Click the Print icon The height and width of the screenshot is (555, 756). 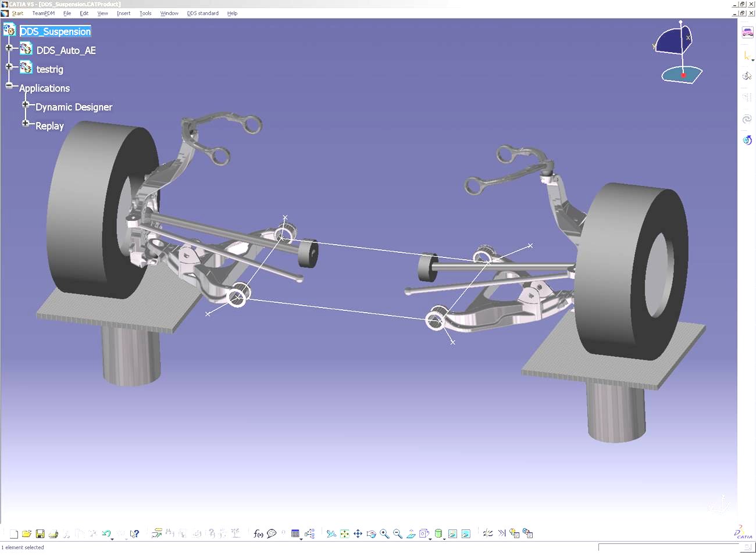click(54, 533)
